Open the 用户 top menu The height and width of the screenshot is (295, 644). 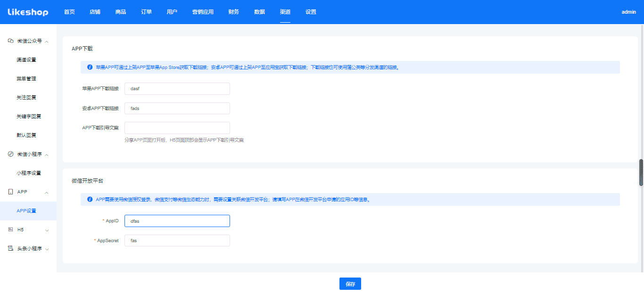(172, 12)
